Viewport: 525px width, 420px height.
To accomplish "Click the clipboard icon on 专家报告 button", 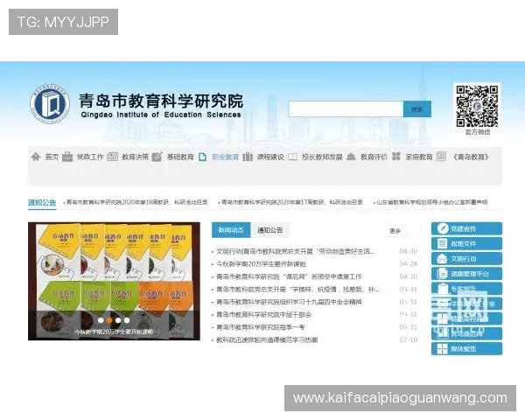I will point(442,289).
